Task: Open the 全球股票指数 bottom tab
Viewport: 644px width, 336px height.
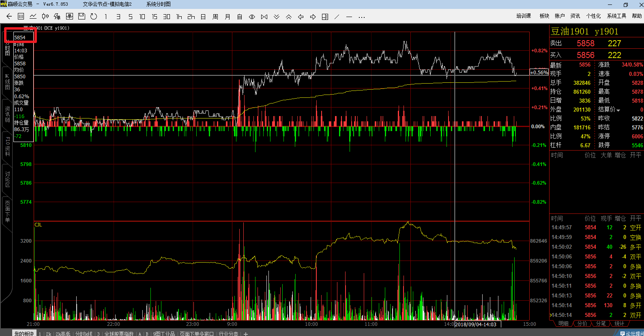Action: click(x=119, y=334)
